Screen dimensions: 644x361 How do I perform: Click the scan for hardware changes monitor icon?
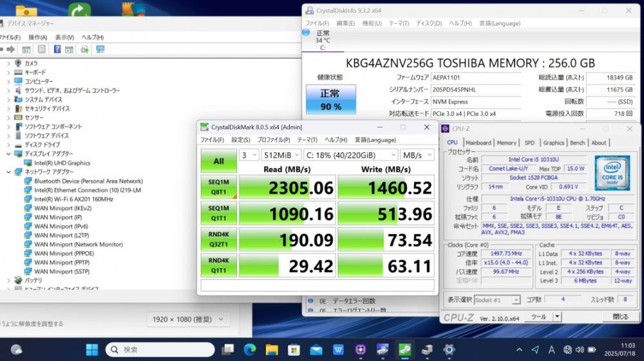point(100,49)
